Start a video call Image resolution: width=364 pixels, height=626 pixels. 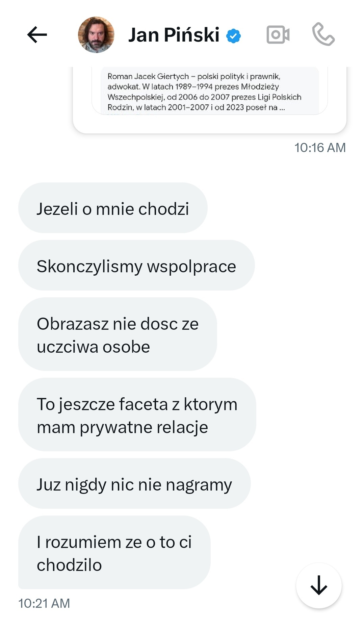278,35
